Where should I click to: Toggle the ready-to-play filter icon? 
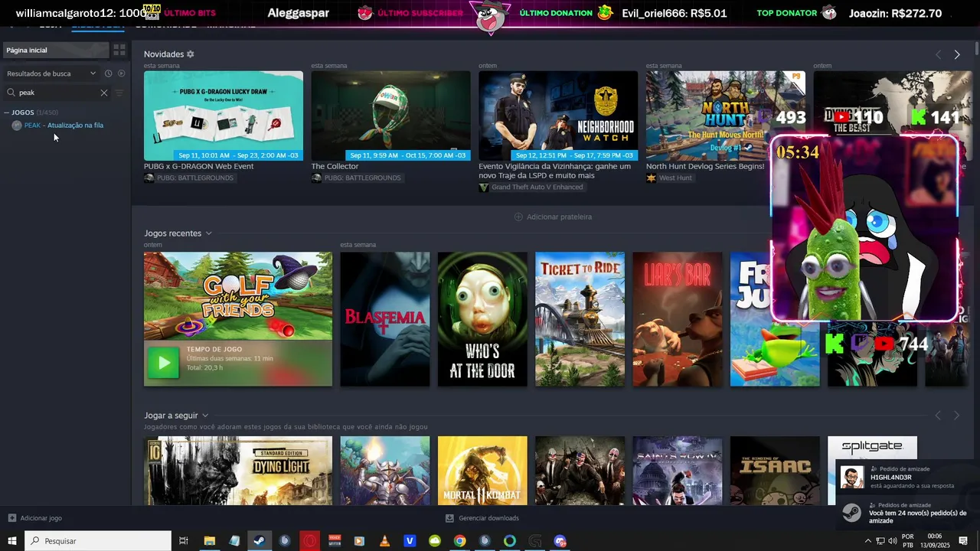(121, 73)
